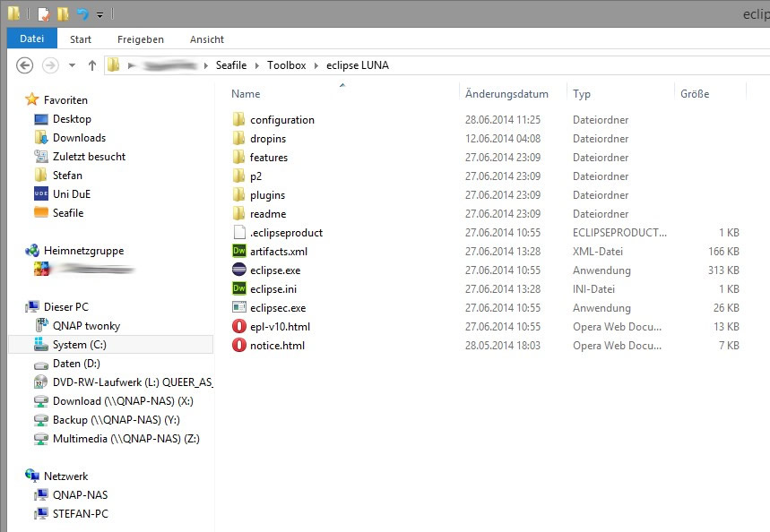This screenshot has height=532, width=770.
Task: Select System (C:) drive
Action: [79, 345]
